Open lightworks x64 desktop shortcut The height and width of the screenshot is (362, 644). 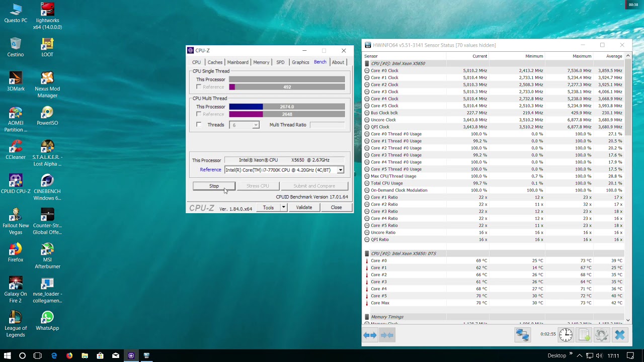click(x=47, y=16)
